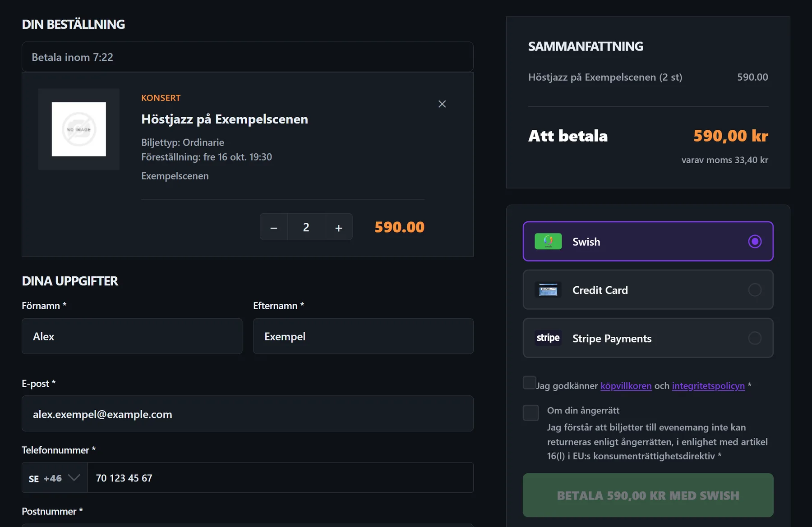812x527 pixels.
Task: Click Betala 590,00 kr med Swish button
Action: pyautogui.click(x=648, y=495)
